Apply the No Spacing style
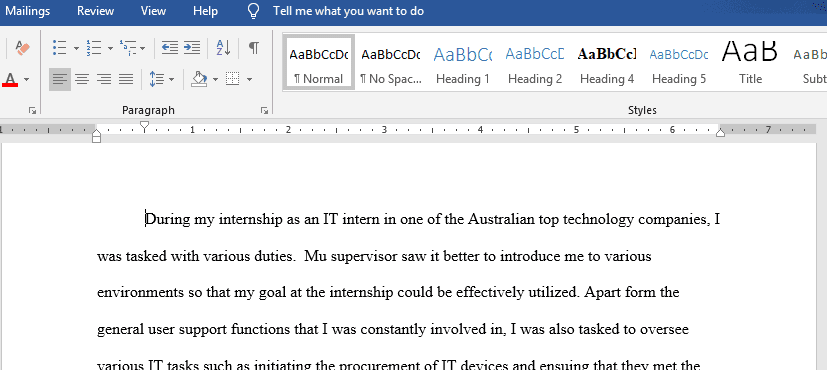The height and width of the screenshot is (370, 827). pyautogui.click(x=391, y=62)
